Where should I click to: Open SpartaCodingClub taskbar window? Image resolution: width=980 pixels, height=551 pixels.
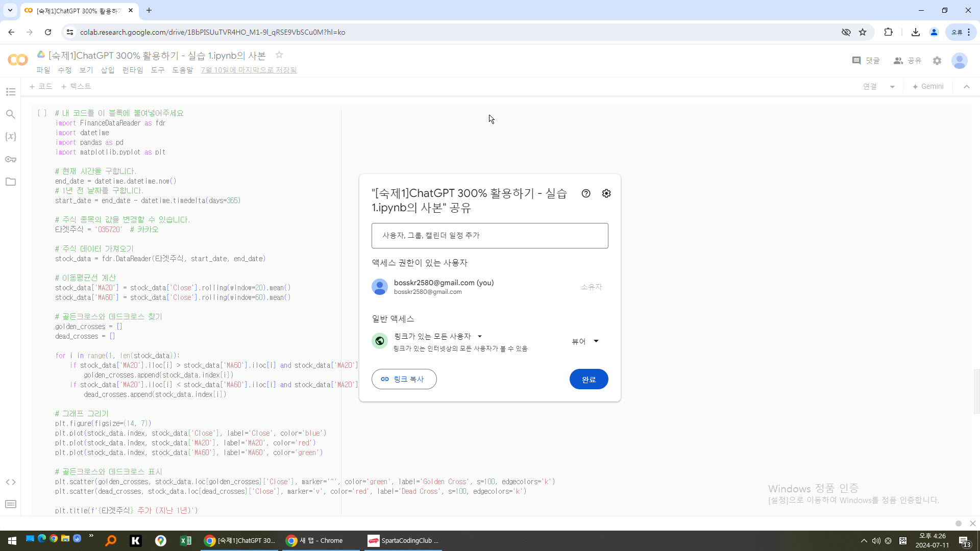pos(403,541)
